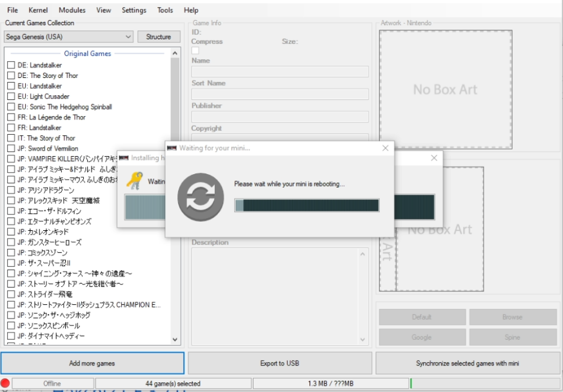The height and width of the screenshot is (392, 563).
Task: Open the Modules menu
Action: point(72,10)
